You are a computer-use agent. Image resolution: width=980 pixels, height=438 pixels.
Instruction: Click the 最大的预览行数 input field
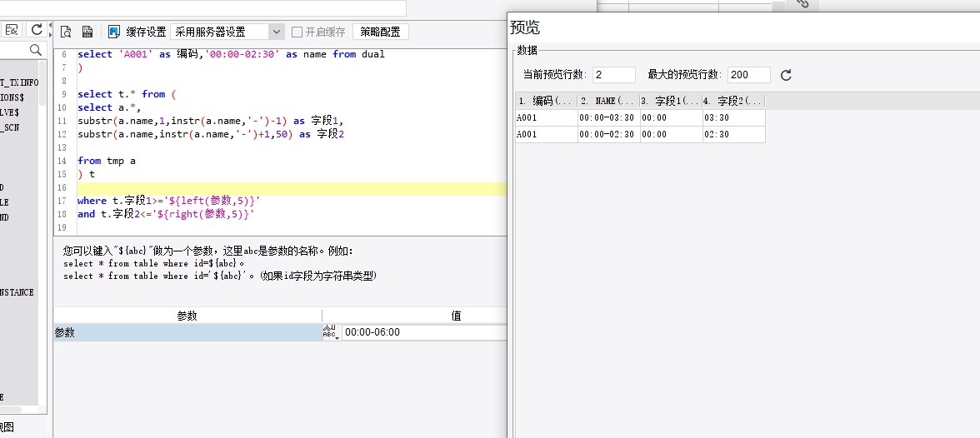click(x=748, y=75)
